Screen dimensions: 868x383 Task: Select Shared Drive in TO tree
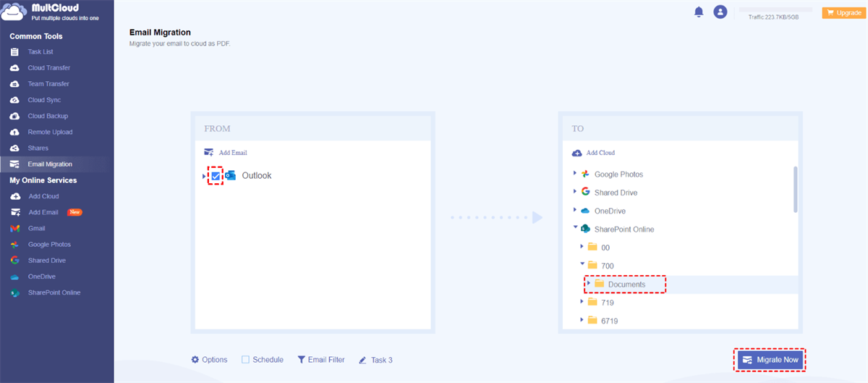[x=616, y=193]
